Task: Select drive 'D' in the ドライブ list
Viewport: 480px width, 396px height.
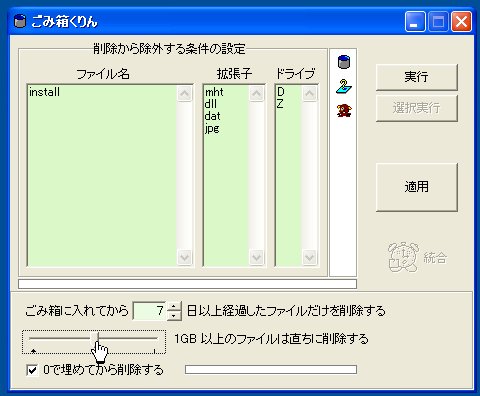Action: [x=281, y=92]
